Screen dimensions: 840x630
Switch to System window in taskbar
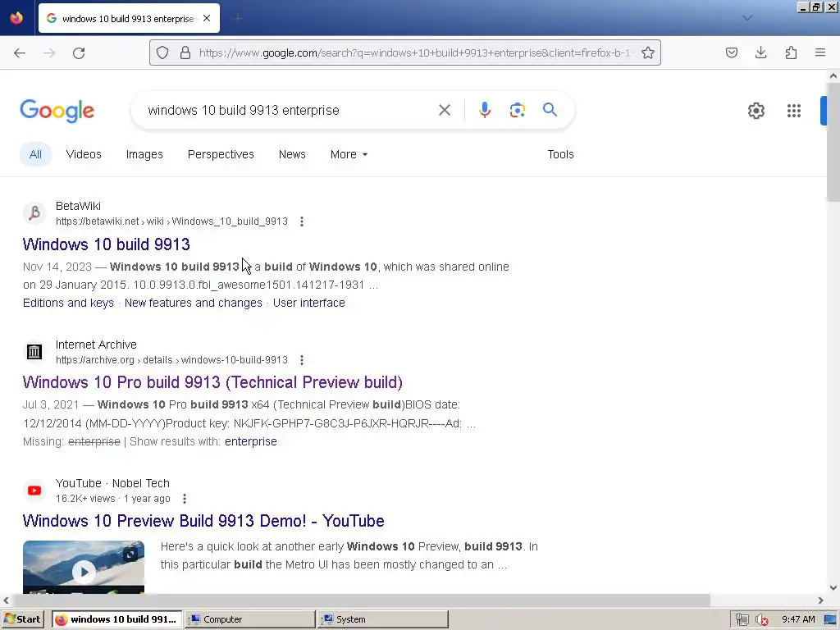tap(382, 619)
